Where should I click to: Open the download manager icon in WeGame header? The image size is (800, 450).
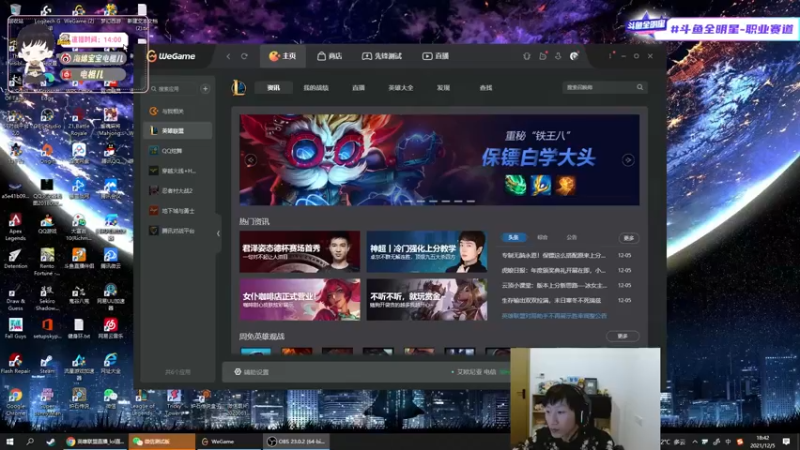[558, 56]
